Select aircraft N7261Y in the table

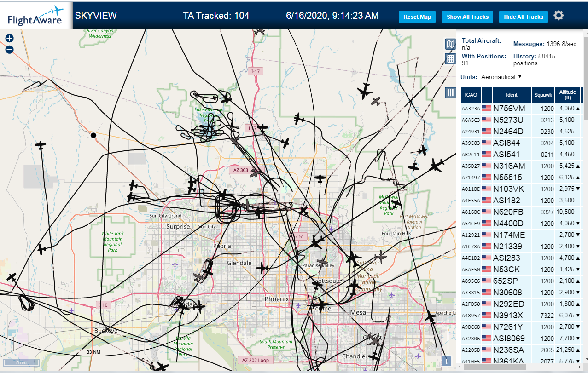[508, 327]
